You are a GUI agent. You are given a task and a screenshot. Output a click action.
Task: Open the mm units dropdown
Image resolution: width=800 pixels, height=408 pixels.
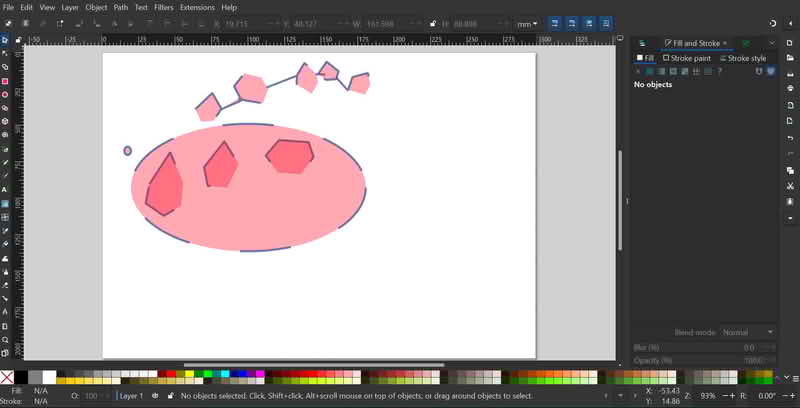[x=527, y=24]
